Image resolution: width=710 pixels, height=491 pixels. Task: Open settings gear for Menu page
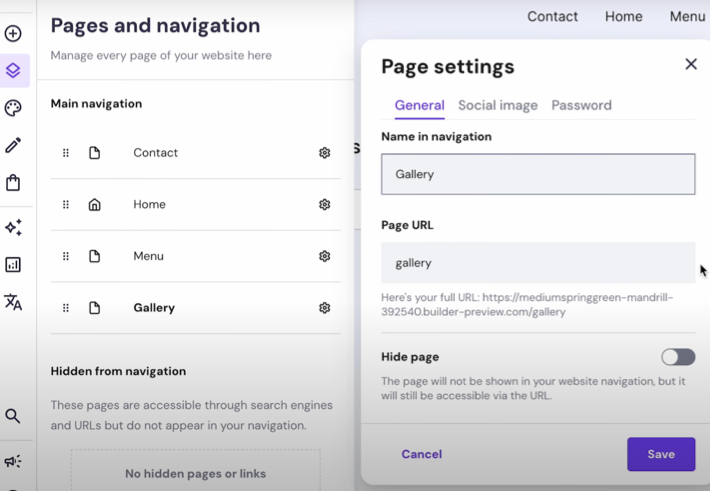point(324,256)
